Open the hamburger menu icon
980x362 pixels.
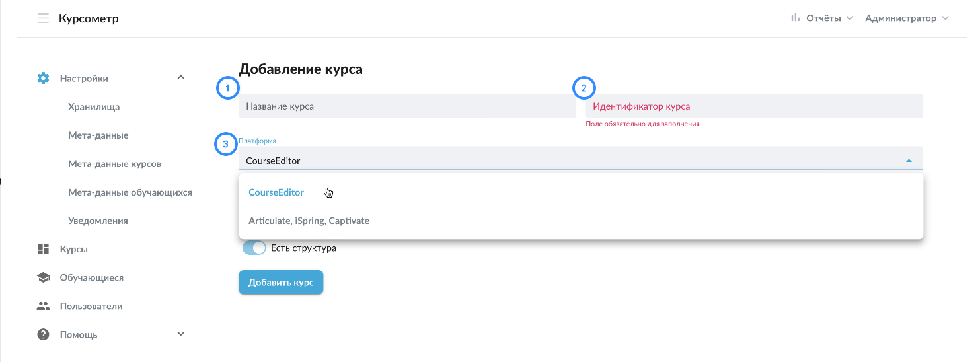[x=44, y=18]
